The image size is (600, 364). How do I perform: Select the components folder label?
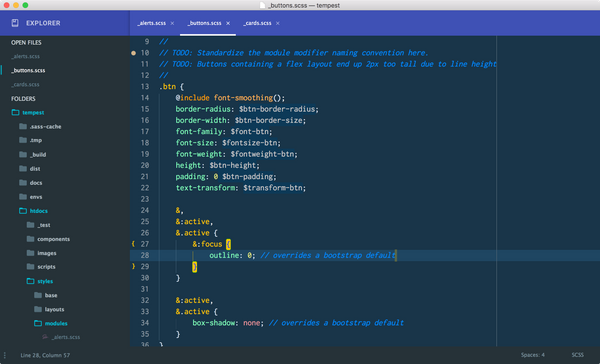pyautogui.click(x=54, y=239)
